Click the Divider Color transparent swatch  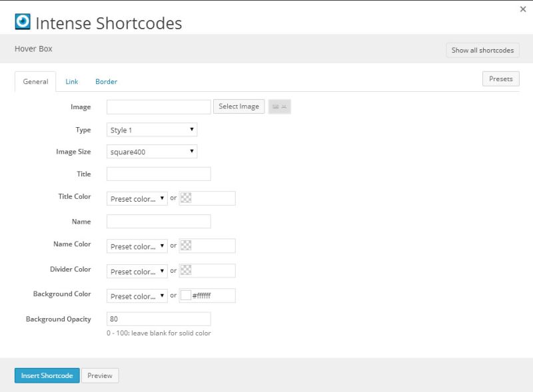186,270
